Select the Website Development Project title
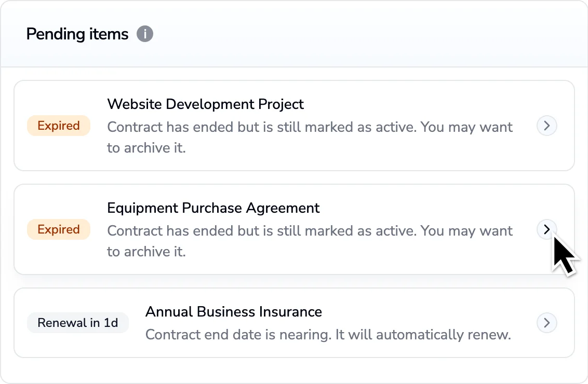The height and width of the screenshot is (384, 588). [x=205, y=104]
